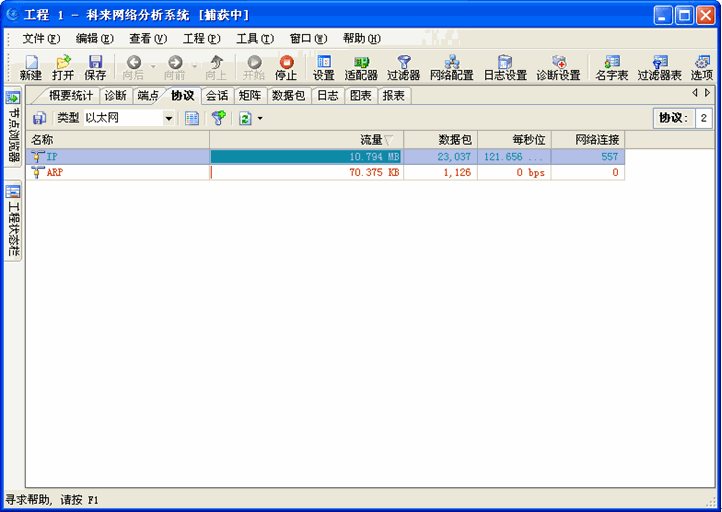Click the 保存 (Save) toolbar icon
The width and height of the screenshot is (722, 512).
click(95, 62)
